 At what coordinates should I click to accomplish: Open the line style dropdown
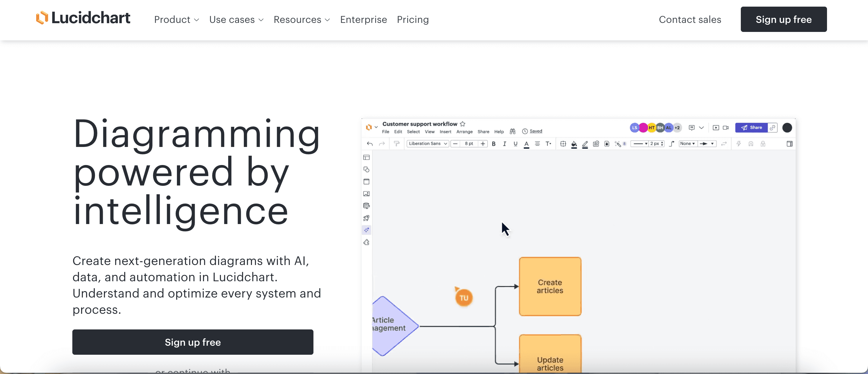click(640, 144)
